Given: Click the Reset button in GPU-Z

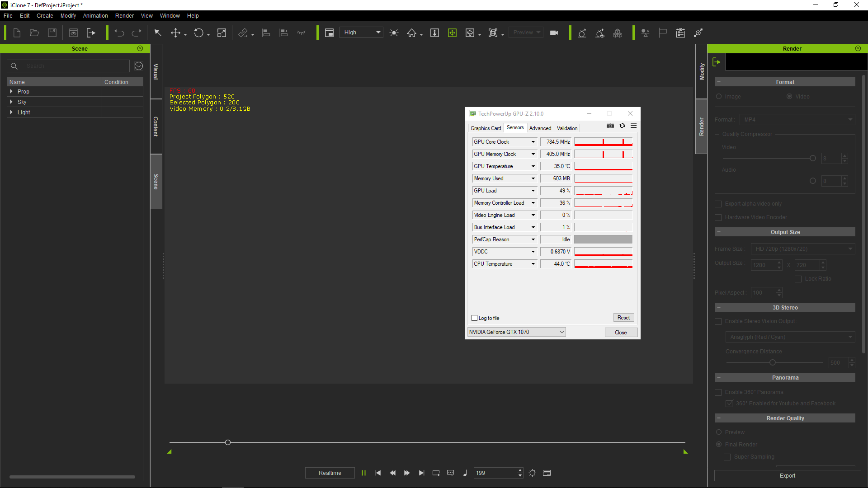Looking at the screenshot, I should (x=623, y=317).
